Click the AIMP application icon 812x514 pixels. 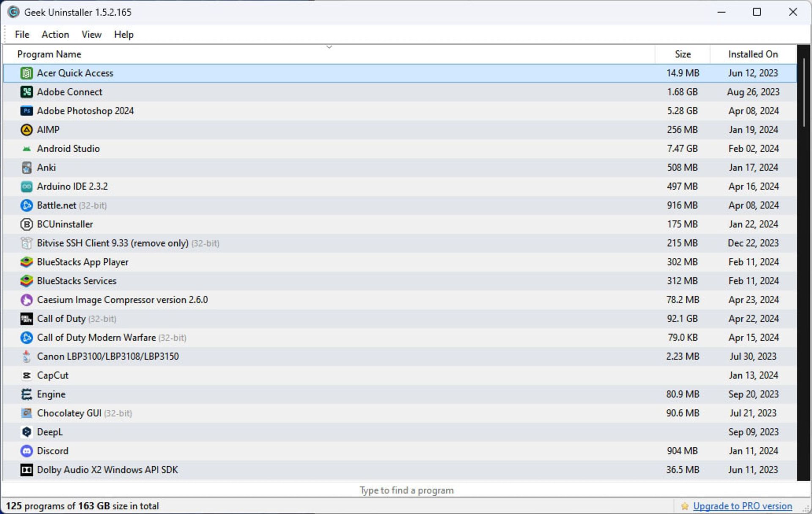coord(26,130)
